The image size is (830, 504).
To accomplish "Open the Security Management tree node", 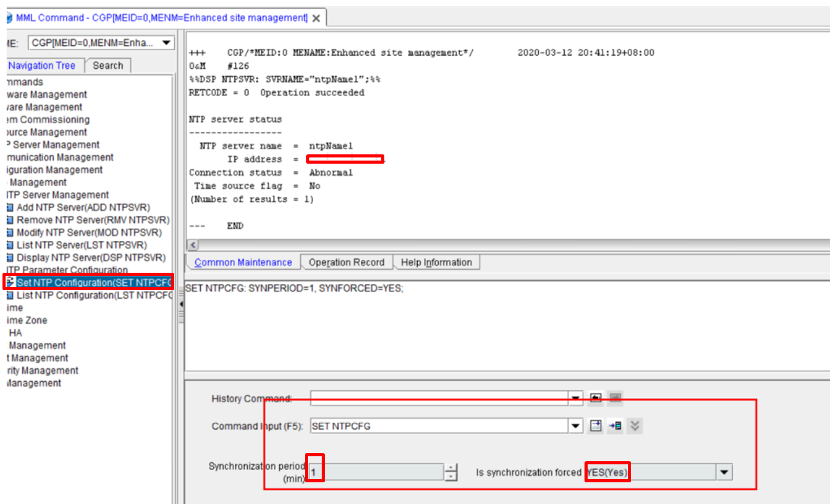I will [42, 371].
